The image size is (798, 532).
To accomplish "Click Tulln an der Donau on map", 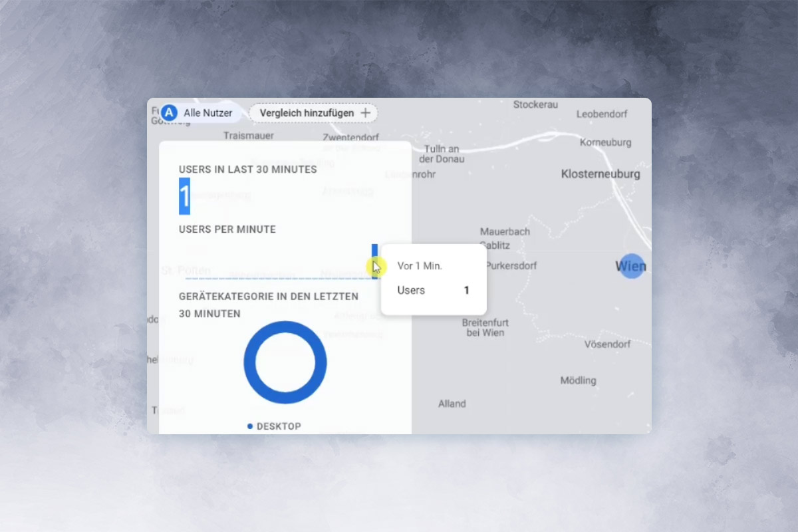I will (x=442, y=154).
